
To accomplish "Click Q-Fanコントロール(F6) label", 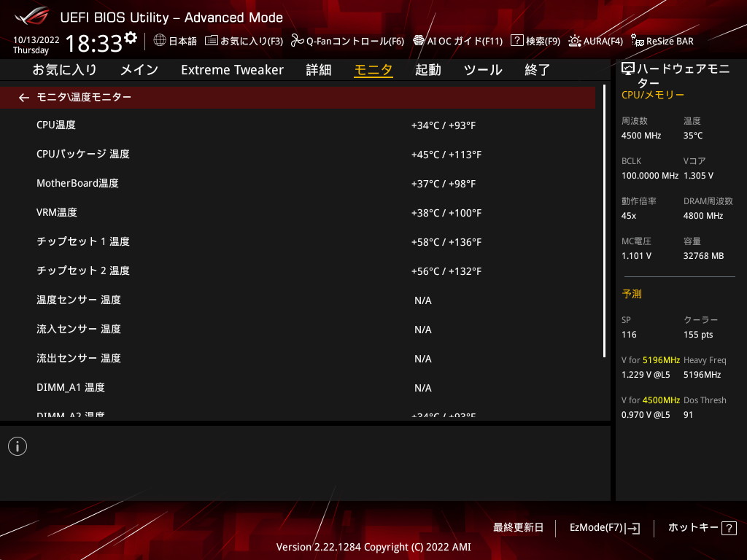I will click(355, 41).
